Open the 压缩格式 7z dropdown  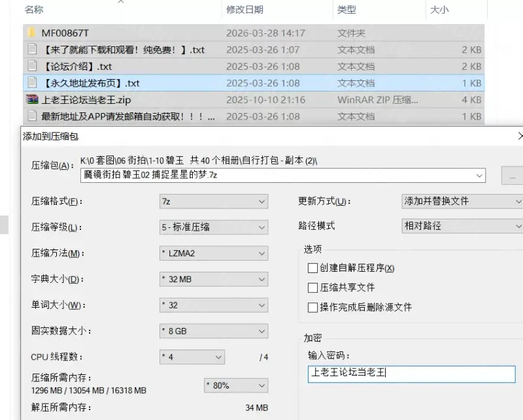213,201
